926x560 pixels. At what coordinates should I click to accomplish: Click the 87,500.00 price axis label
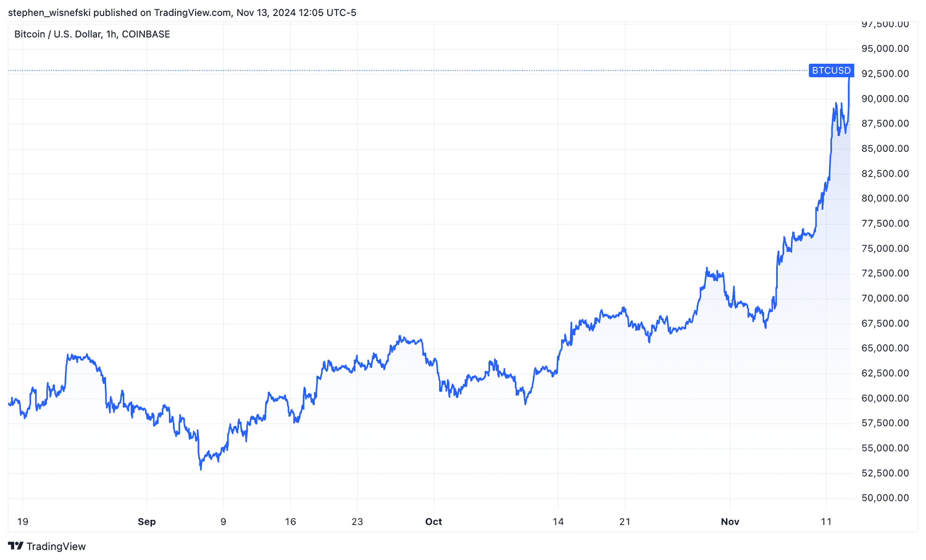click(x=885, y=123)
